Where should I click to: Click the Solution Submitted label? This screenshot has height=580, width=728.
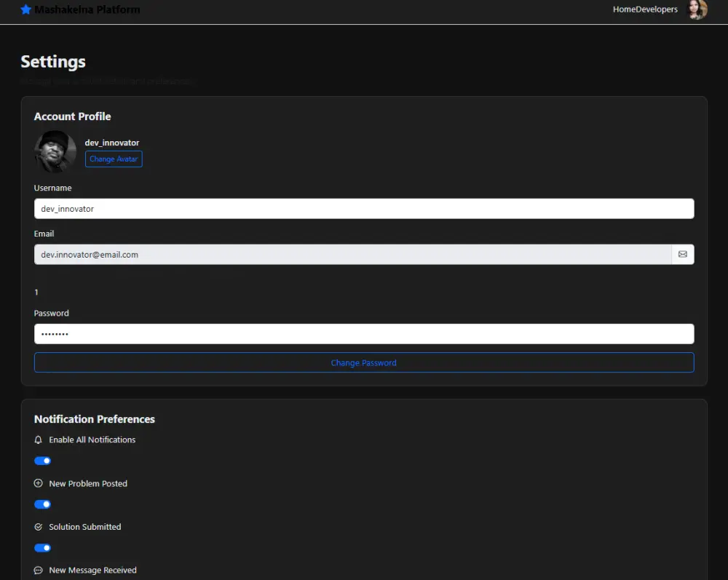(x=85, y=527)
